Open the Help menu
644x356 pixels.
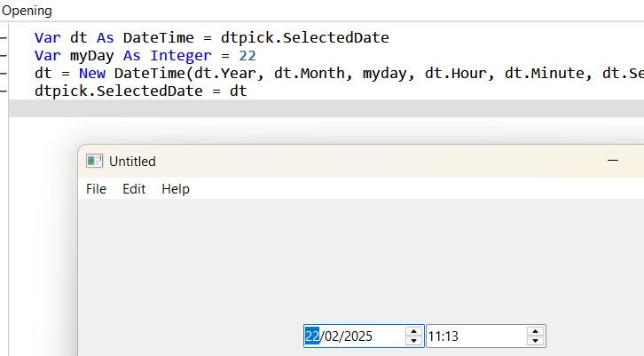[x=176, y=189]
